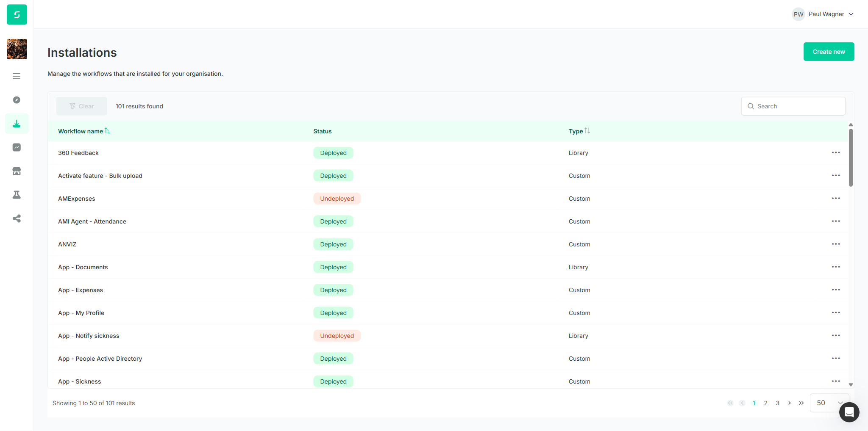Toggle the hamburger menu icon
Image resolution: width=868 pixels, height=431 pixels.
(x=17, y=76)
